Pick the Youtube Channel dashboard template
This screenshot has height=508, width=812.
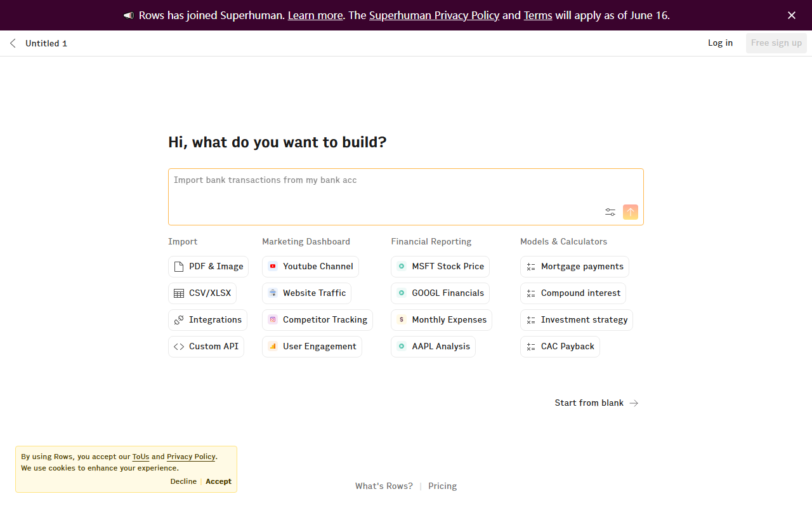310,267
